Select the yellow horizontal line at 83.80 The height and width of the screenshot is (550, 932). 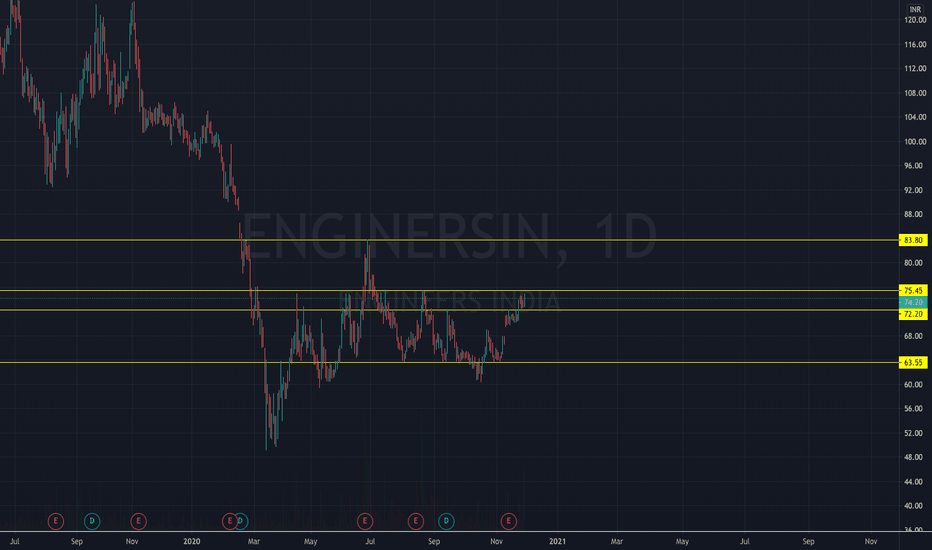pyautogui.click(x=449, y=240)
